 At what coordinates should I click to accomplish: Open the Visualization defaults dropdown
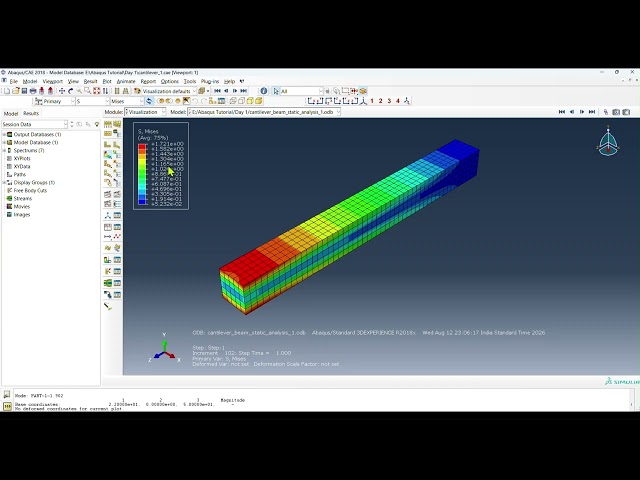pyautogui.click(x=169, y=91)
